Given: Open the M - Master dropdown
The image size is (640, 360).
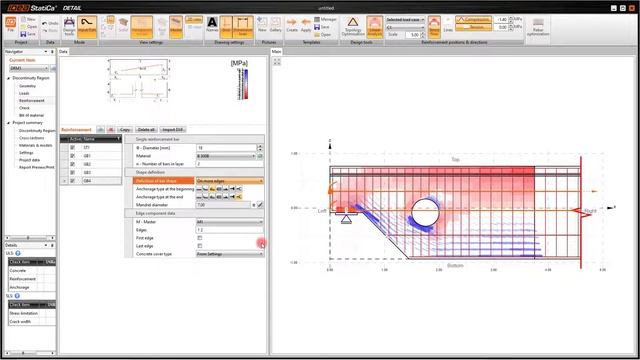Looking at the screenshot, I should (x=229, y=222).
